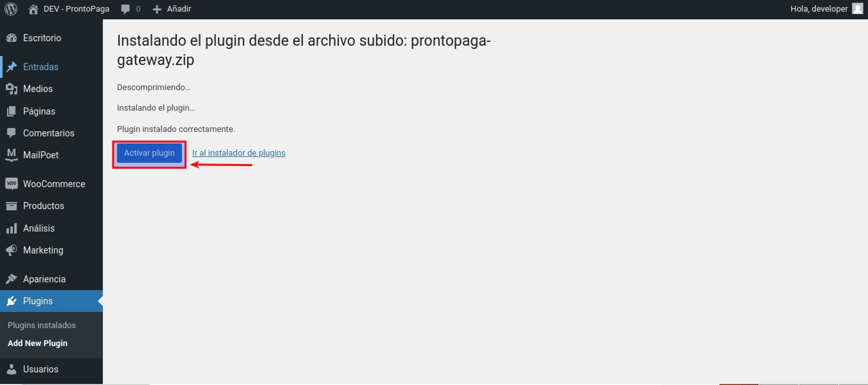Open the WooCommerce Woo icon
Image resolution: width=868 pixels, height=385 pixels.
point(11,184)
